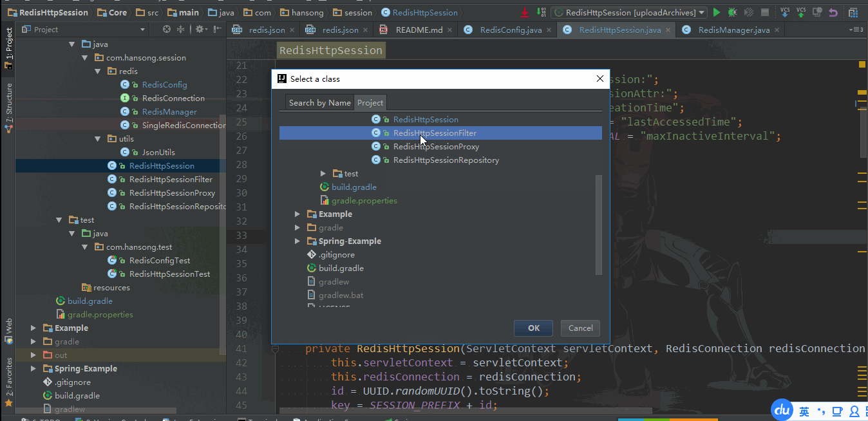Collapse the utils package in Project panel

tap(98, 139)
